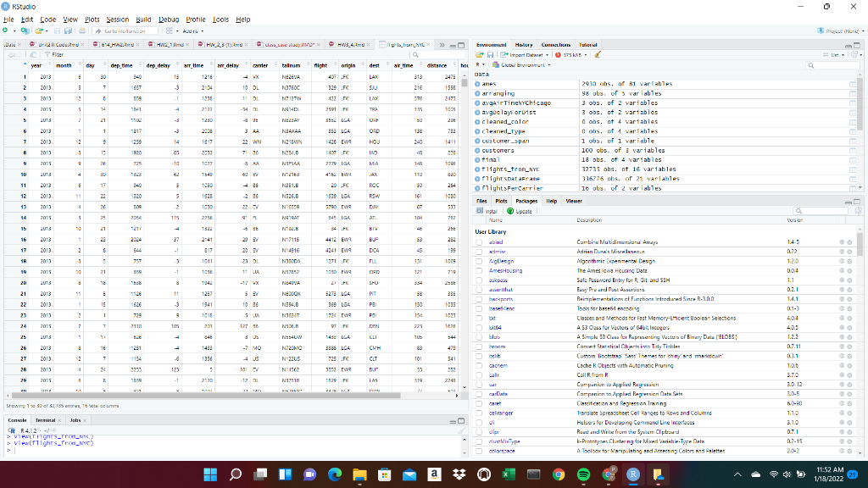Image resolution: width=868 pixels, height=488 pixels.
Task: Click the save workspace icon in Environment
Action: tap(491, 54)
